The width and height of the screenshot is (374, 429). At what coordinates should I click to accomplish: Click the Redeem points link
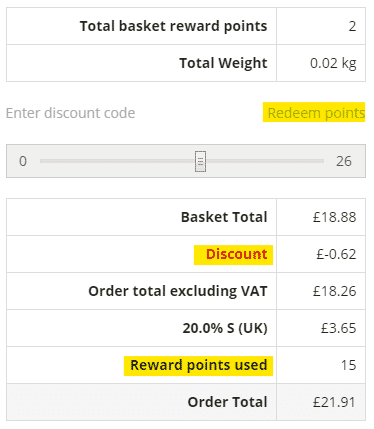(x=316, y=113)
